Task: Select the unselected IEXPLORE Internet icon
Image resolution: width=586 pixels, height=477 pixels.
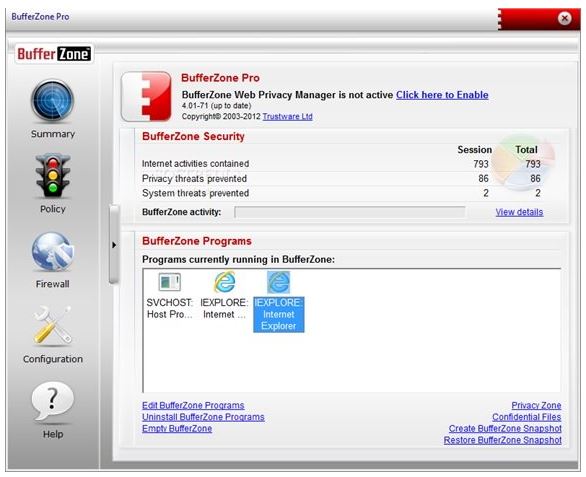Action: pyautogui.click(x=224, y=281)
